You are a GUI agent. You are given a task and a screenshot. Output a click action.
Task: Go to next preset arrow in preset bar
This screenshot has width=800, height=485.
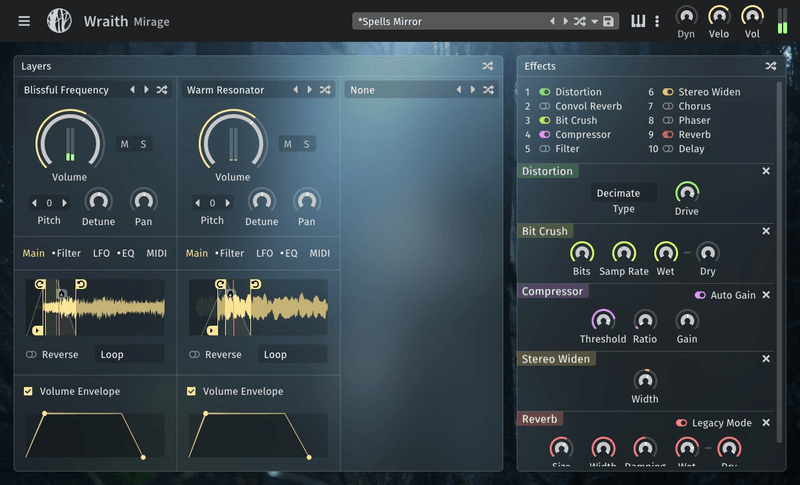(565, 21)
